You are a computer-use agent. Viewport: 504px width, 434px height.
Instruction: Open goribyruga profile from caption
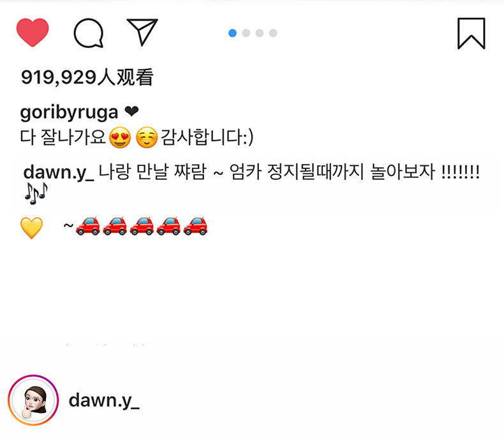tap(69, 112)
